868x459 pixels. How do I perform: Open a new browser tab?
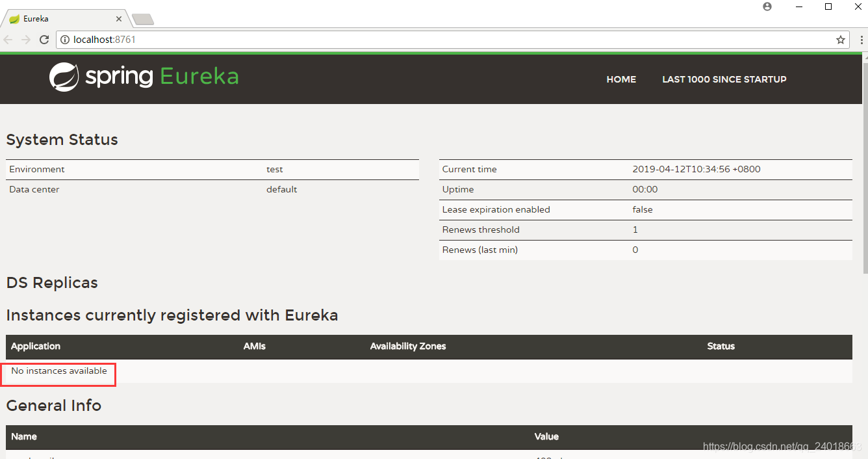(x=142, y=19)
